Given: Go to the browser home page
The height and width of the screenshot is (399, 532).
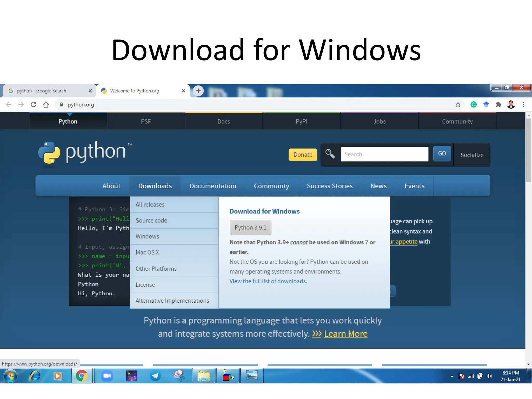Looking at the screenshot, I should [x=46, y=104].
